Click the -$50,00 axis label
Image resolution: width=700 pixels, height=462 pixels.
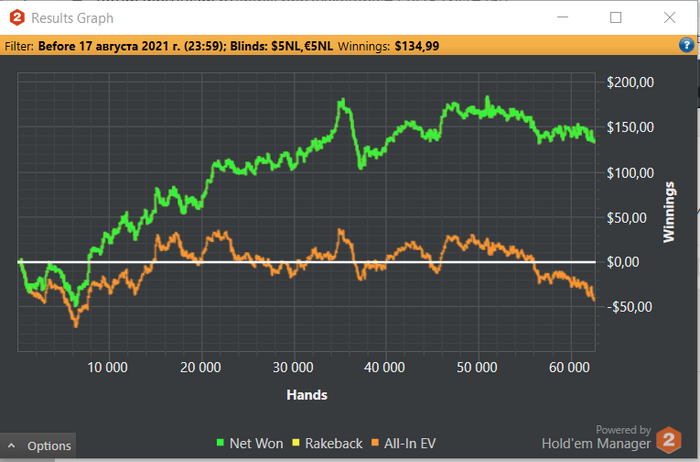click(629, 307)
